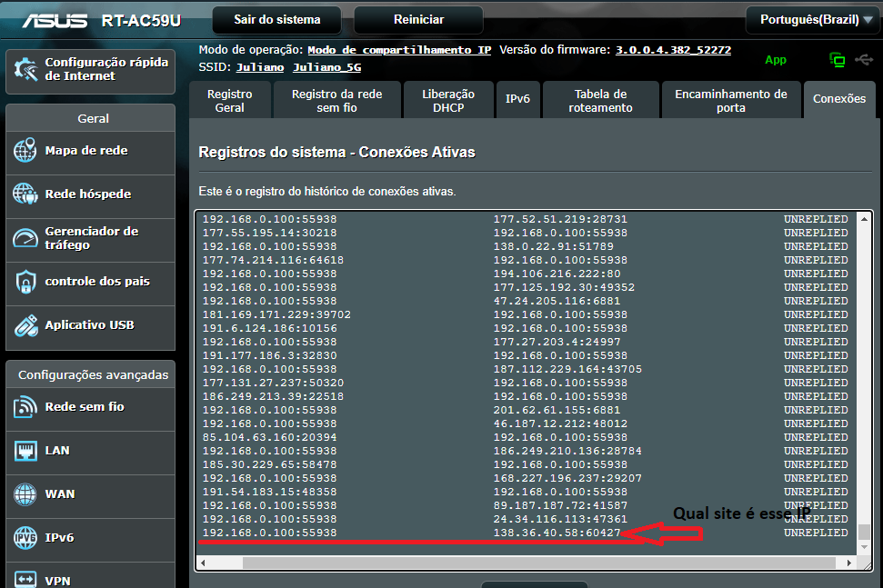Click the VPN sidebar icon
883x588 pixels.
click(25, 580)
